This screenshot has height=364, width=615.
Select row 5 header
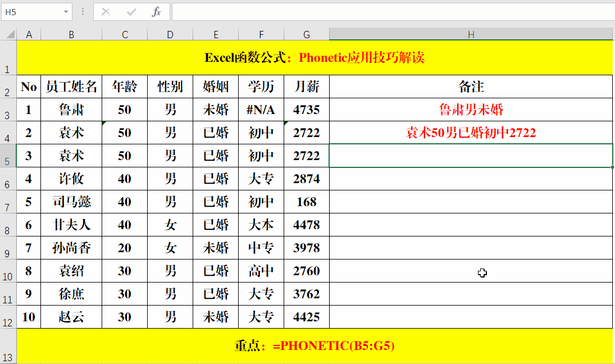(x=8, y=156)
